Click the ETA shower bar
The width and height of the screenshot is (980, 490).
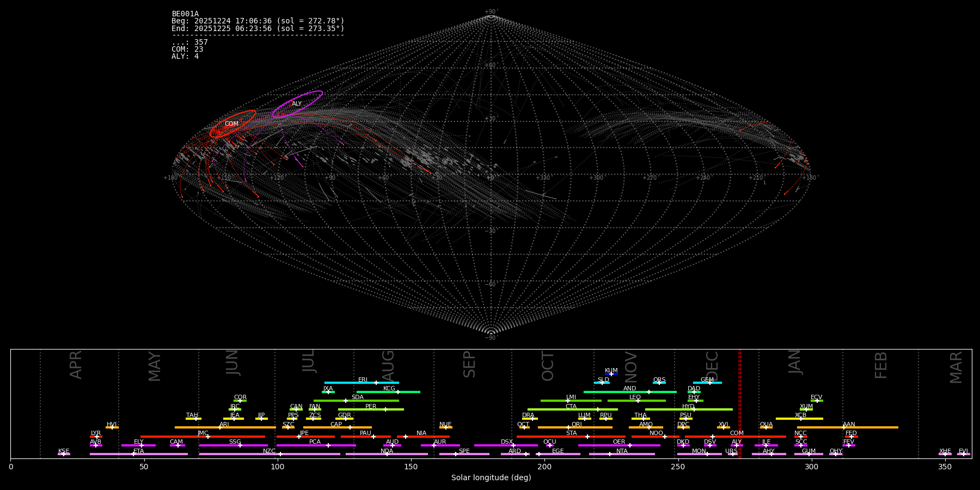tap(139, 454)
